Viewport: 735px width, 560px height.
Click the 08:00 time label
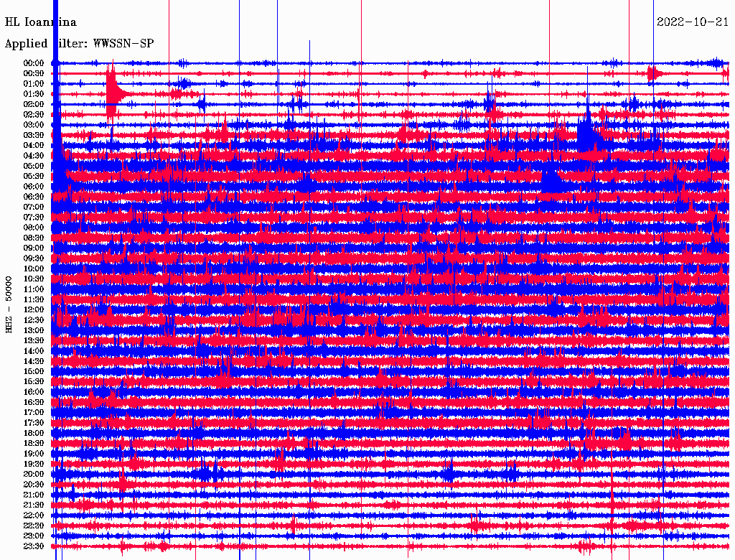[x=34, y=228]
